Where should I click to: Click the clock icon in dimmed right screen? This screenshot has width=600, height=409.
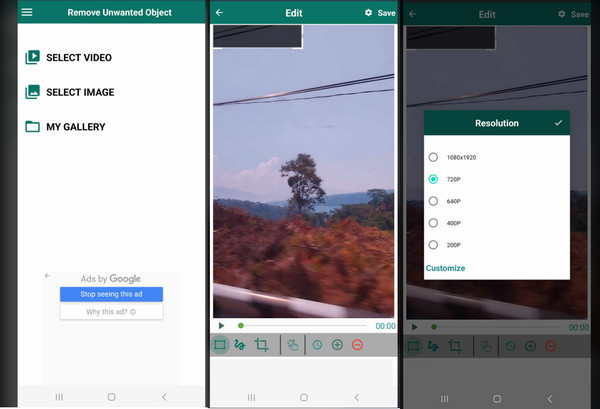click(510, 346)
